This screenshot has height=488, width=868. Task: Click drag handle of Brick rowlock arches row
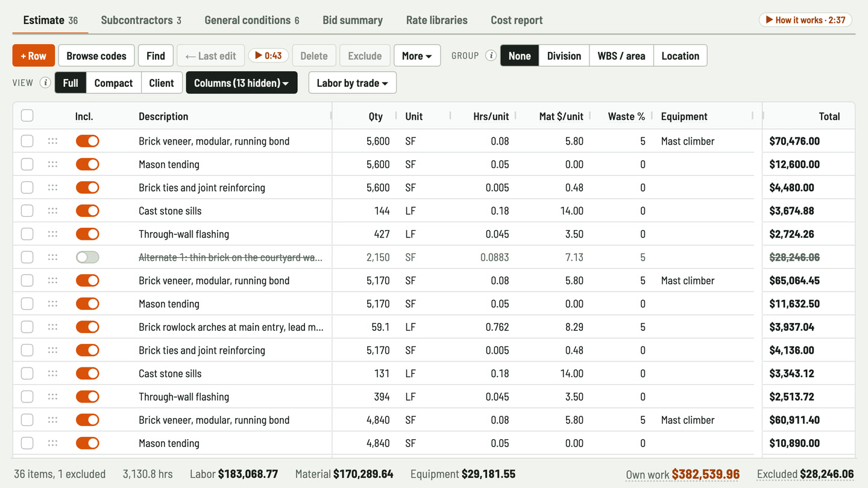point(52,327)
